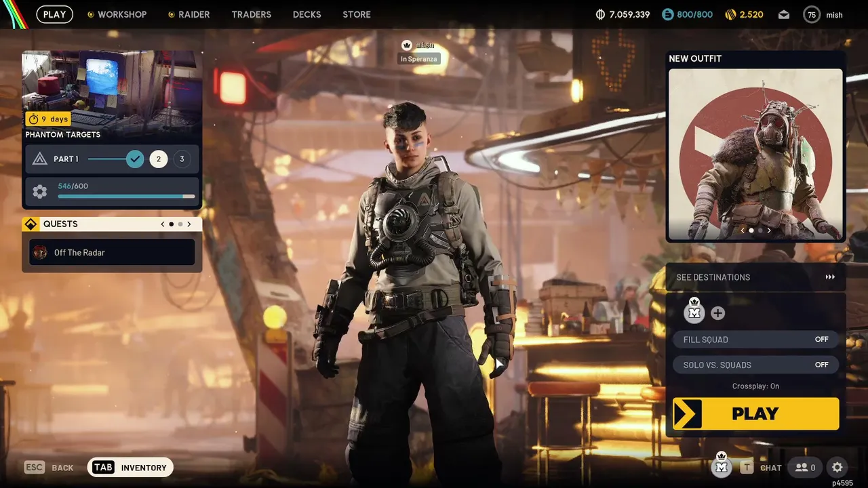The height and width of the screenshot is (488, 868).
Task: Expand destinations using the triple-arrow icon
Action: click(x=830, y=277)
